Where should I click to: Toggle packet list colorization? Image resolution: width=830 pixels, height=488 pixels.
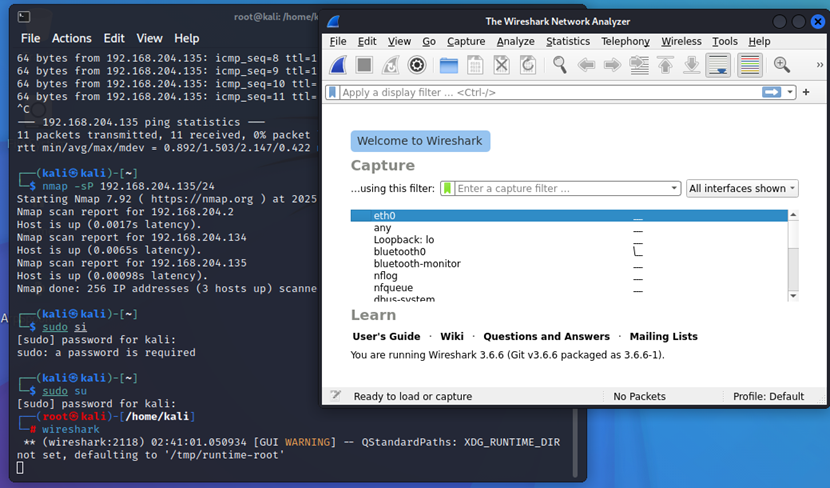pos(749,65)
